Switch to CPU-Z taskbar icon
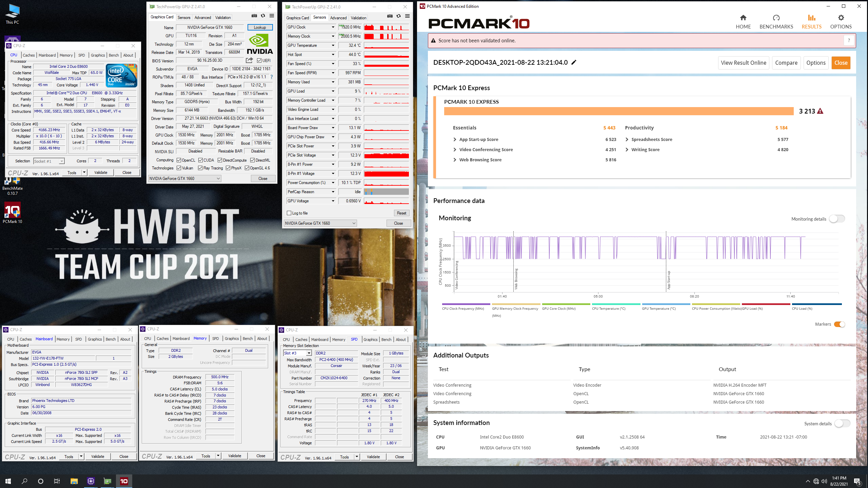Viewport: 868px width, 488px height. click(91, 481)
